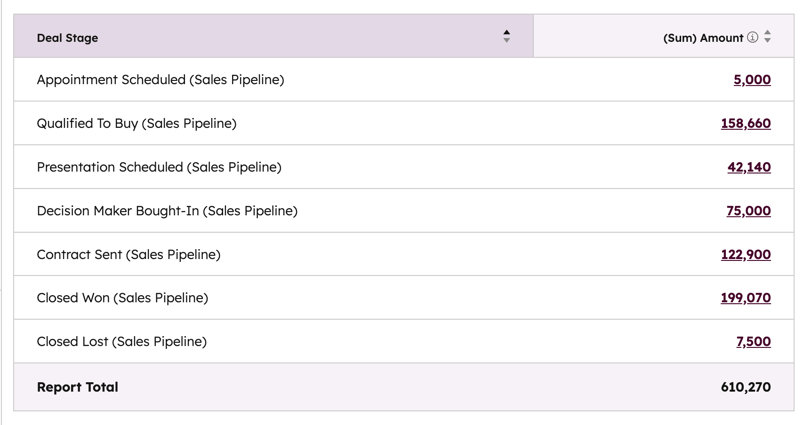Viewport: 804px width, 425px height.
Task: Drill into the 42,140 Presentation Scheduled amount
Action: 748,167
